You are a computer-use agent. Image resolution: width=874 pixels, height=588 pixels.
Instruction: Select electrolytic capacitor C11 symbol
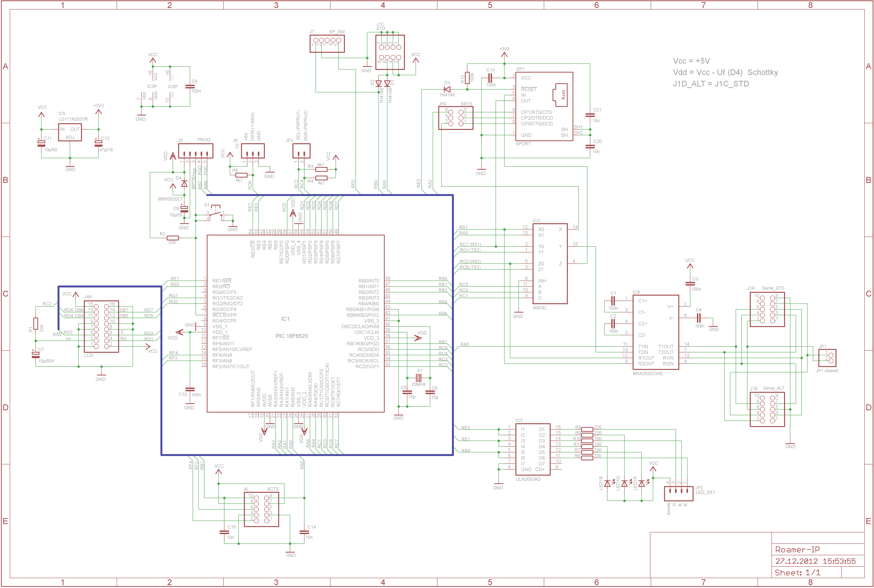(x=41, y=144)
